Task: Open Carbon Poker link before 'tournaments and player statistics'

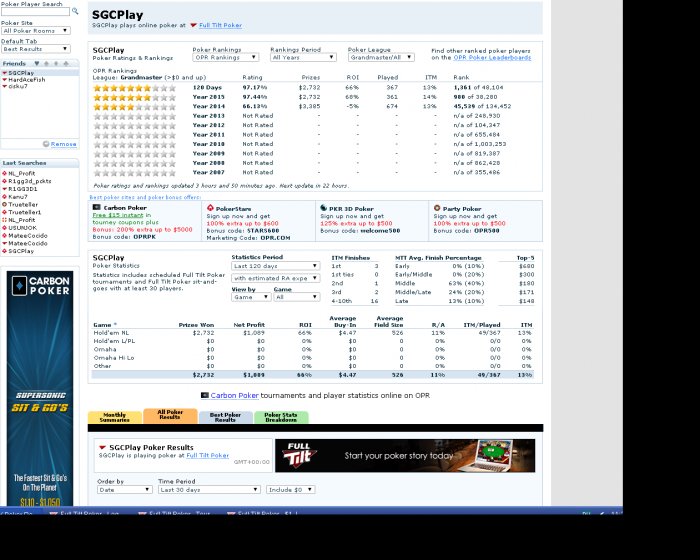Action: pos(234,395)
